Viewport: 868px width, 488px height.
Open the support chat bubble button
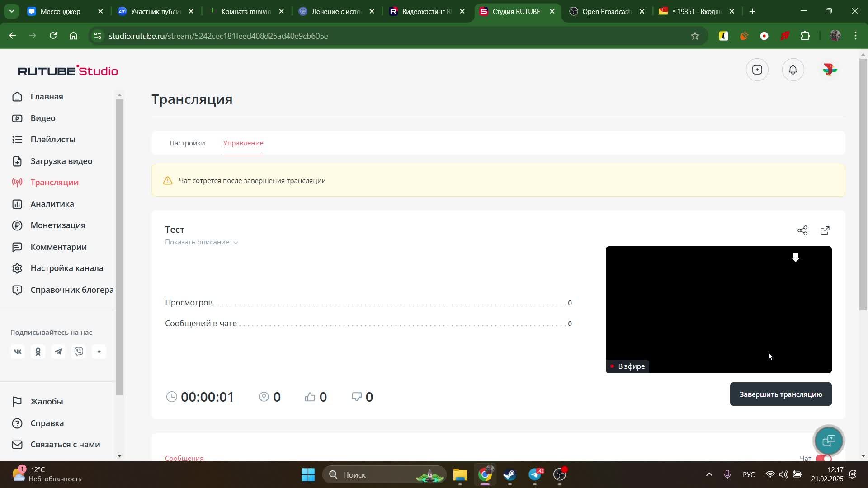(829, 441)
